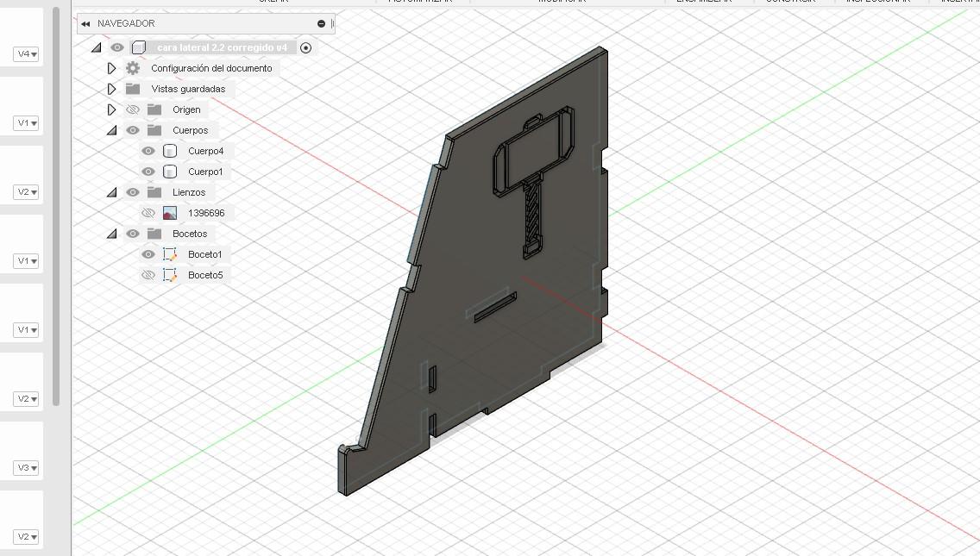Open the V3 version dropdown
980x556 pixels.
(26, 467)
